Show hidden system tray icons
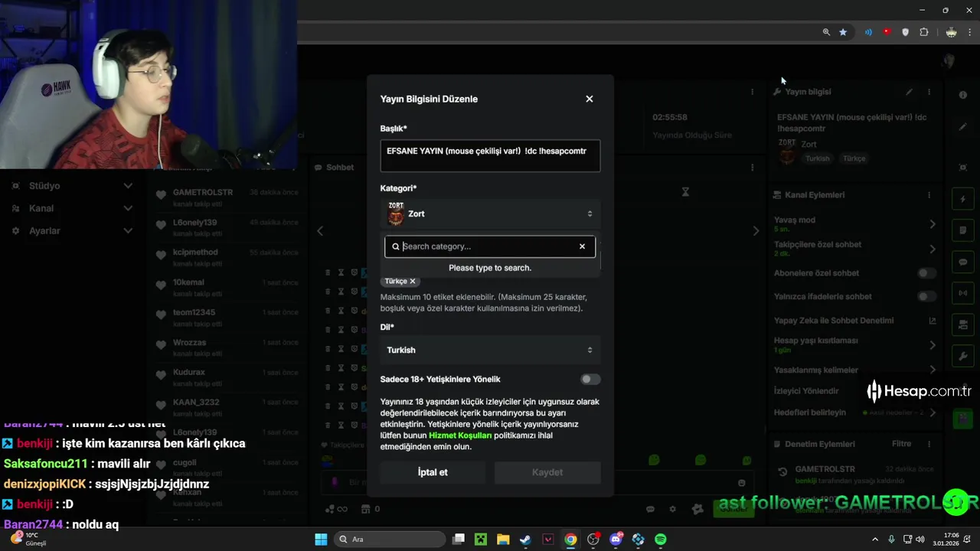The width and height of the screenshot is (980, 551). pyautogui.click(x=875, y=540)
